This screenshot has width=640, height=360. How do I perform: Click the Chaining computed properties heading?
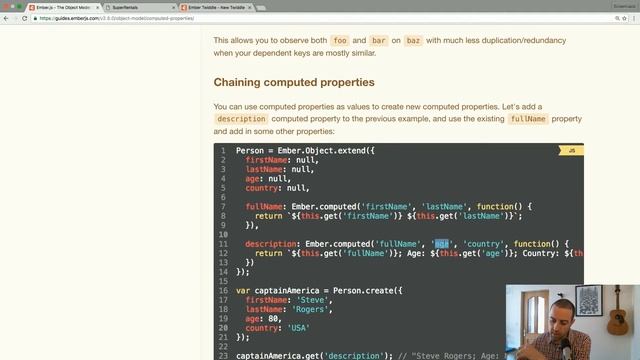pos(294,82)
